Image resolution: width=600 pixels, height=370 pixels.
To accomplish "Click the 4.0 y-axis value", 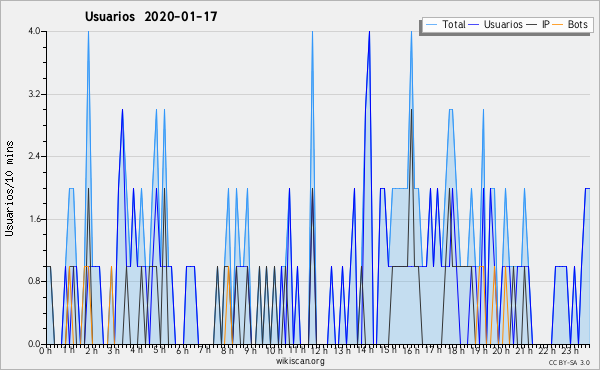I will tap(34, 31).
